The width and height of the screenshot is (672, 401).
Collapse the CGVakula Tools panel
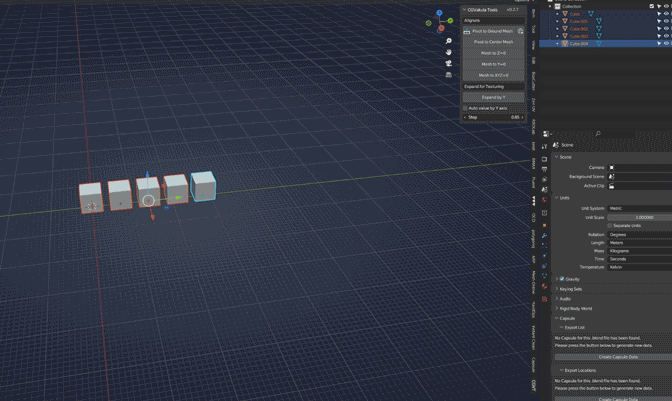(464, 9)
